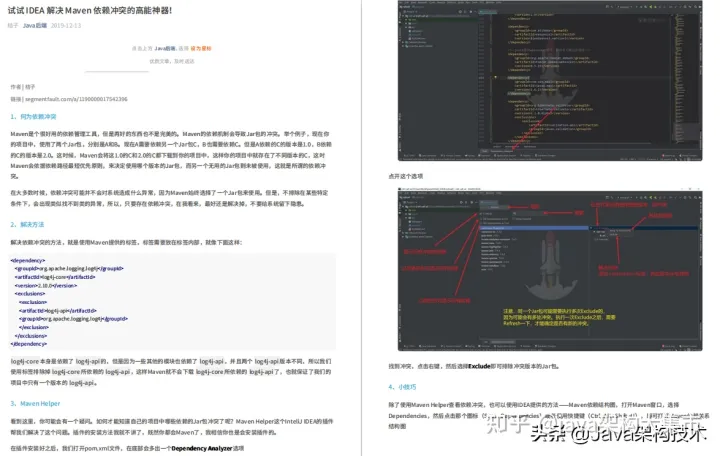Click the 作者 author line
Screen dimensions: 720x456
pos(22,87)
